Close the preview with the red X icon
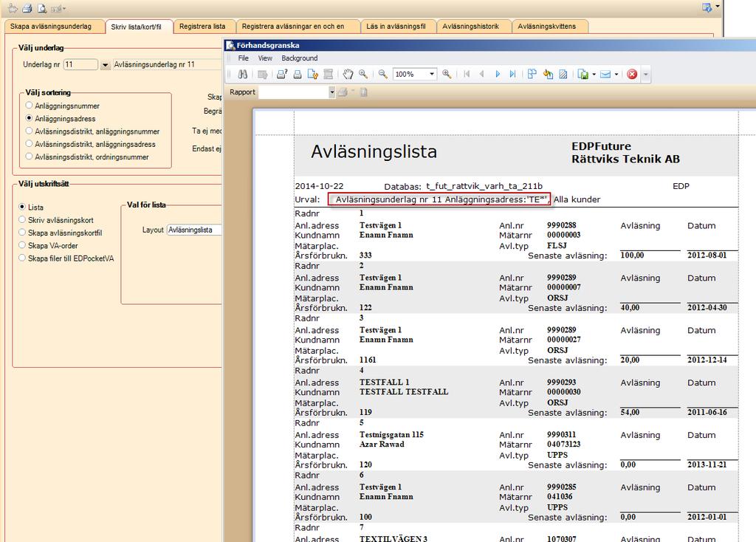Viewport: 756px width, 542px height. pos(632,75)
